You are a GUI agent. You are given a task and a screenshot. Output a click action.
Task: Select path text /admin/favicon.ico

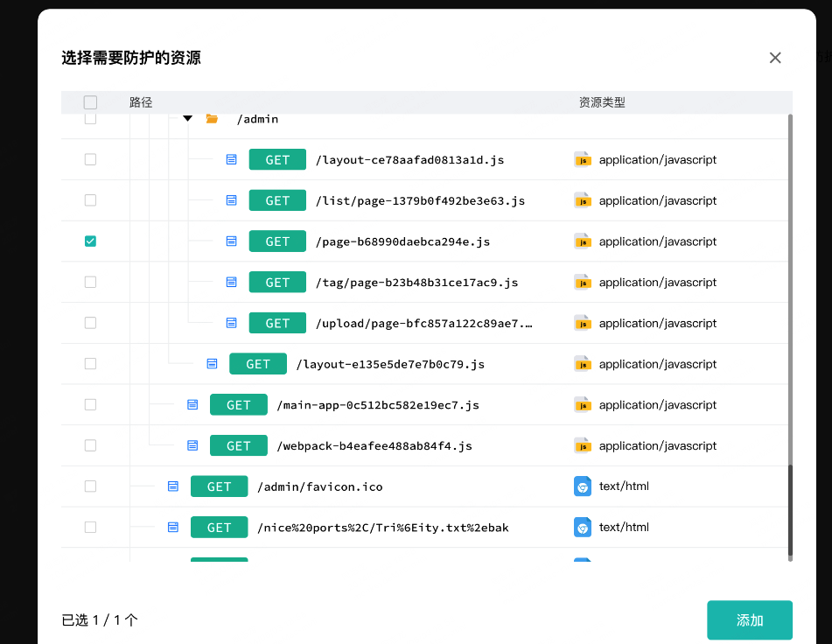point(320,486)
